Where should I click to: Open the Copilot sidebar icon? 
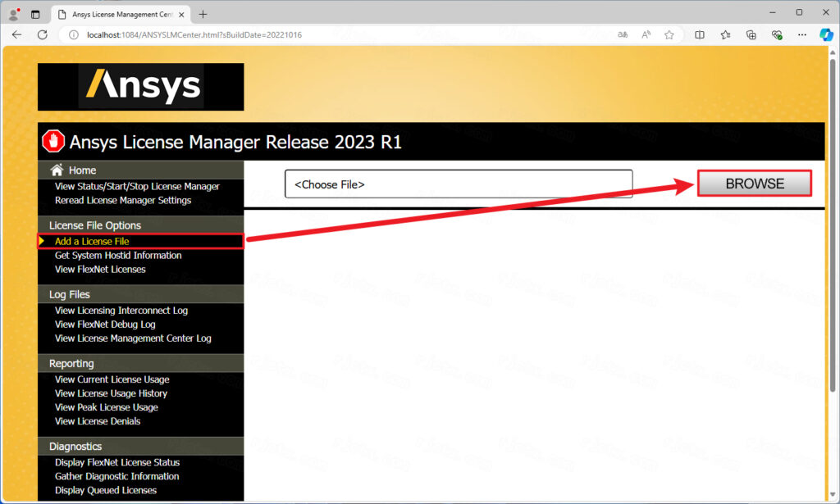(x=826, y=34)
